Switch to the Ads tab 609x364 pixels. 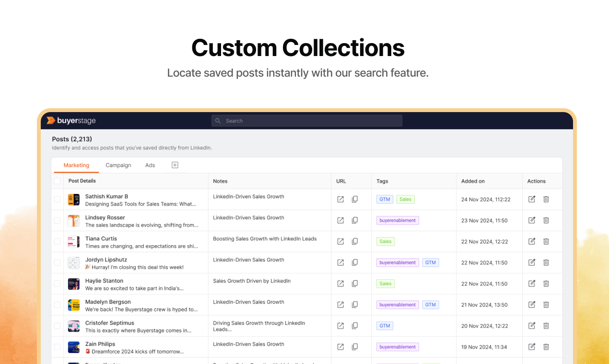click(x=150, y=165)
